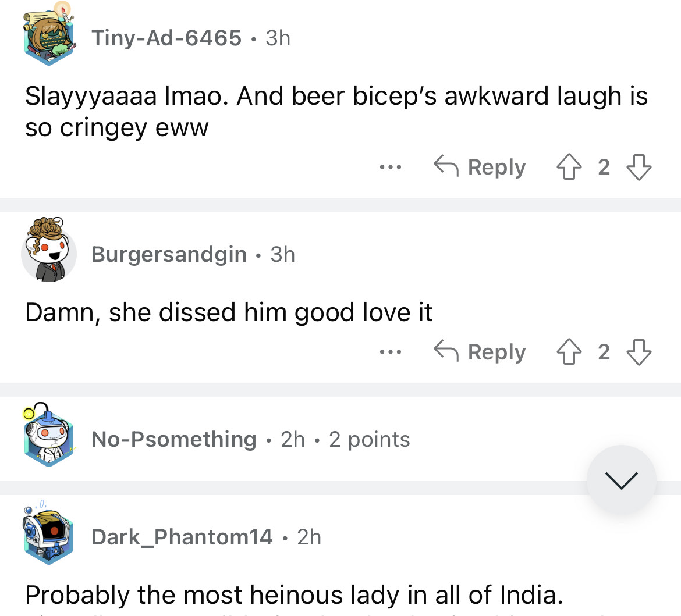Tap the scroll-down chevron floating button
Viewport: 681px width, 616px height.
pos(621,480)
